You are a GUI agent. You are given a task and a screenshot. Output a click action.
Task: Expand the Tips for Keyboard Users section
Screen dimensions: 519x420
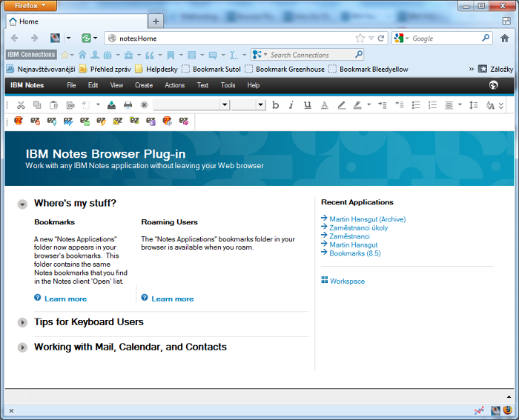coord(22,322)
